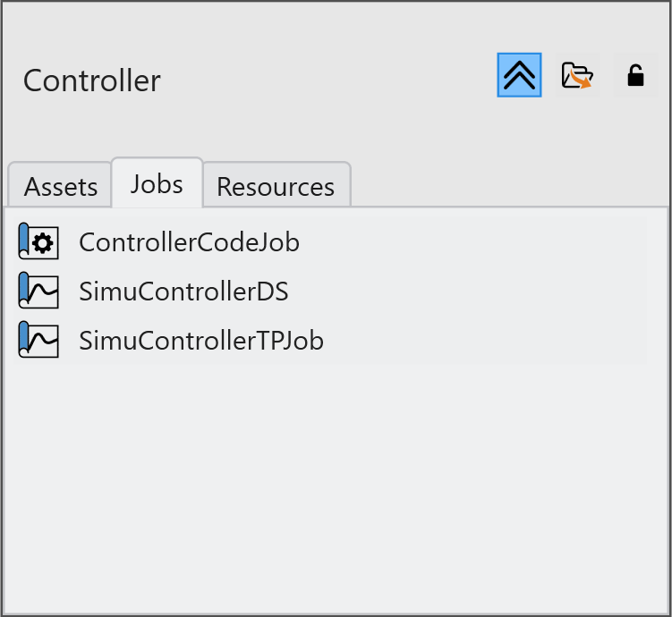Image resolution: width=672 pixels, height=617 pixels.
Task: Toggle the collapse double-chevron button
Action: [519, 75]
